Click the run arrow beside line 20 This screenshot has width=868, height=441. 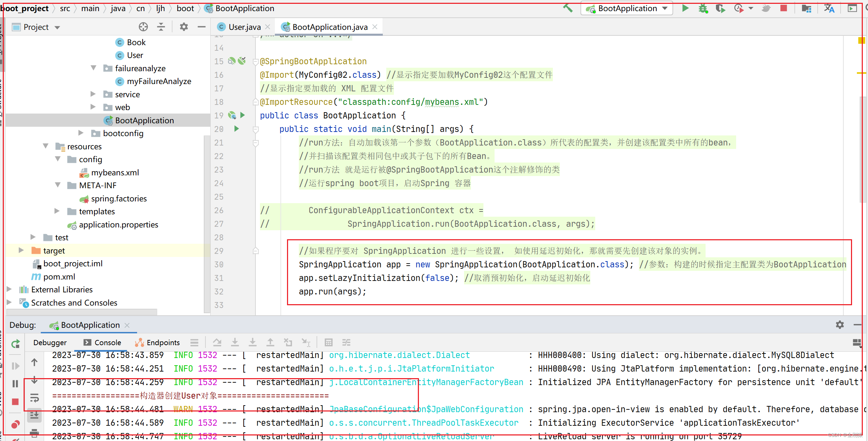click(x=237, y=129)
